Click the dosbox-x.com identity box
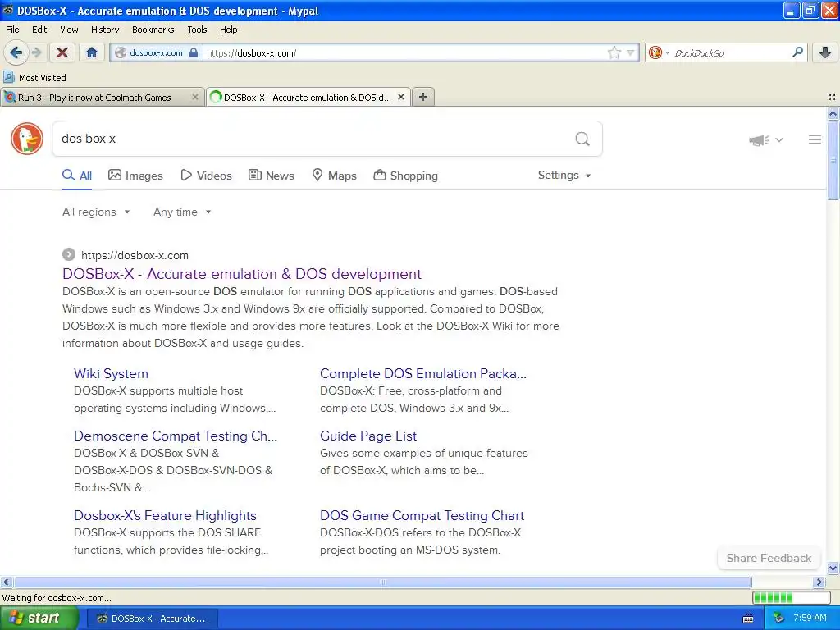Screen dimensions: 840x630 click(x=157, y=52)
